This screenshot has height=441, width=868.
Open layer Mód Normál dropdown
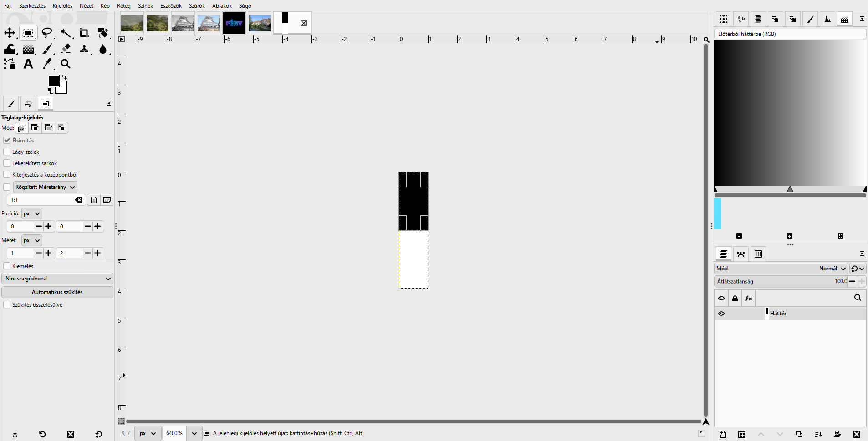click(781, 269)
